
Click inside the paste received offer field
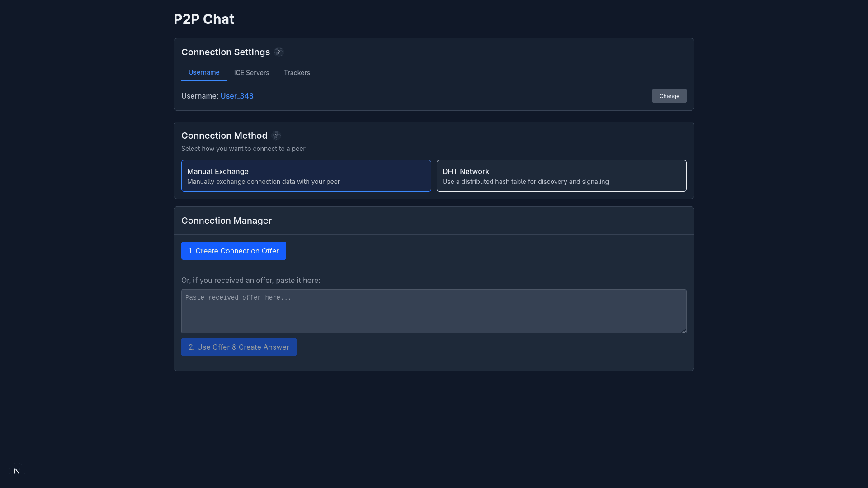click(434, 311)
